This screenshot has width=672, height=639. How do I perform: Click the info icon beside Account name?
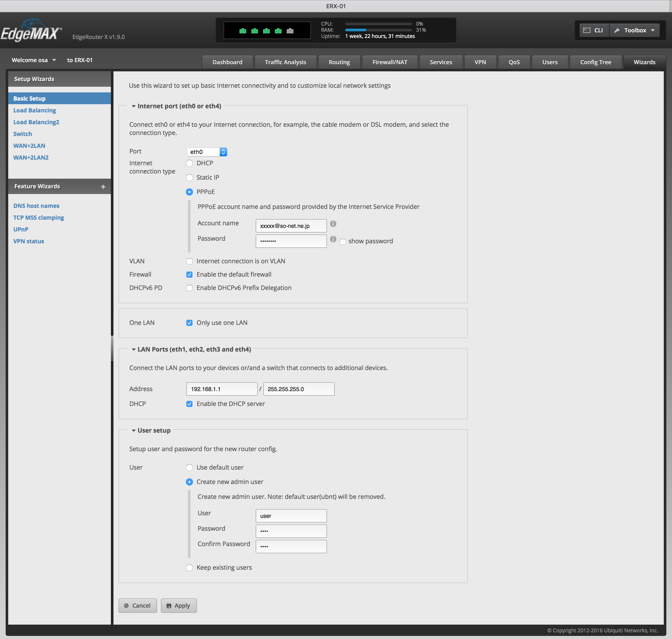[333, 224]
